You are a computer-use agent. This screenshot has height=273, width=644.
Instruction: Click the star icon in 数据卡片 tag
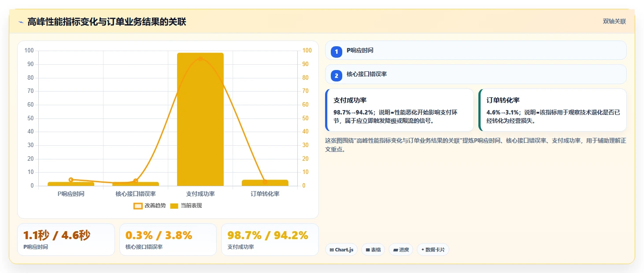coord(423,250)
